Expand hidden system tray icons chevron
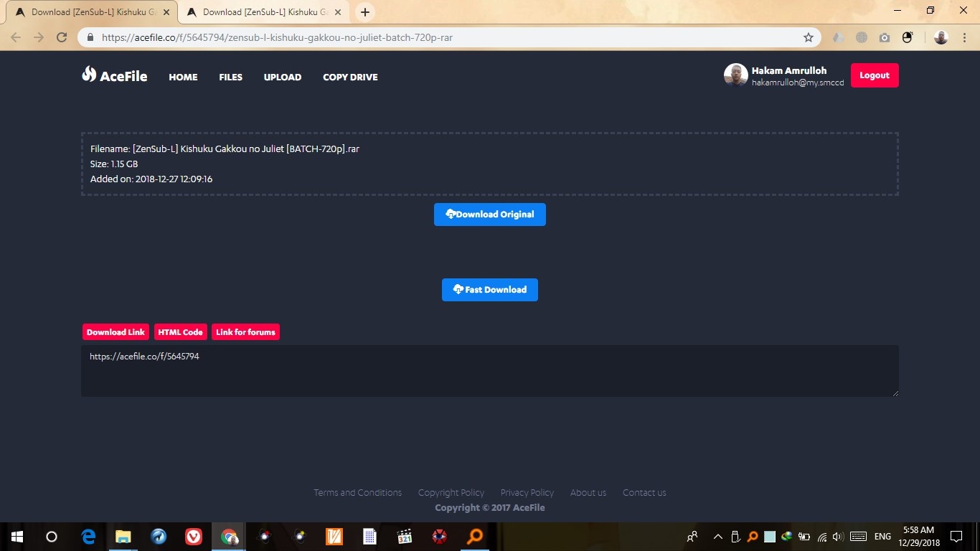Viewport: 980px width, 551px height. (x=717, y=537)
